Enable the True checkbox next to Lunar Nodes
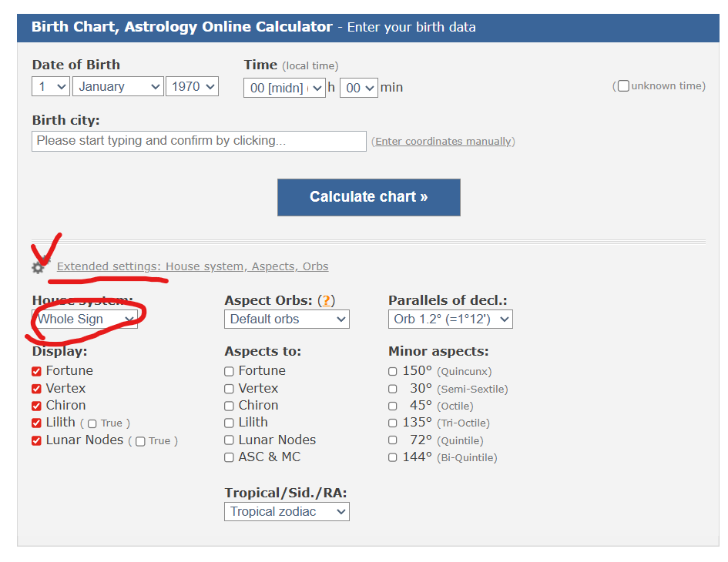Viewport: 728px width, 562px height. tap(140, 441)
